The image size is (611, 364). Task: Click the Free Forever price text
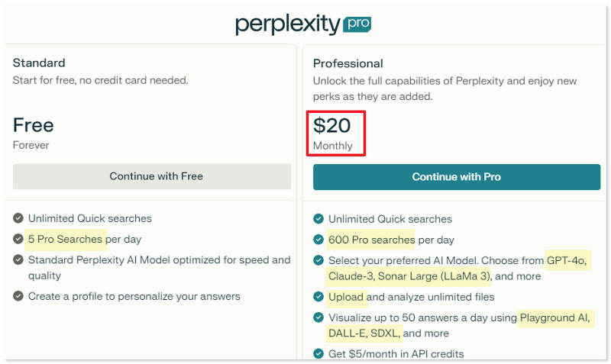point(34,130)
